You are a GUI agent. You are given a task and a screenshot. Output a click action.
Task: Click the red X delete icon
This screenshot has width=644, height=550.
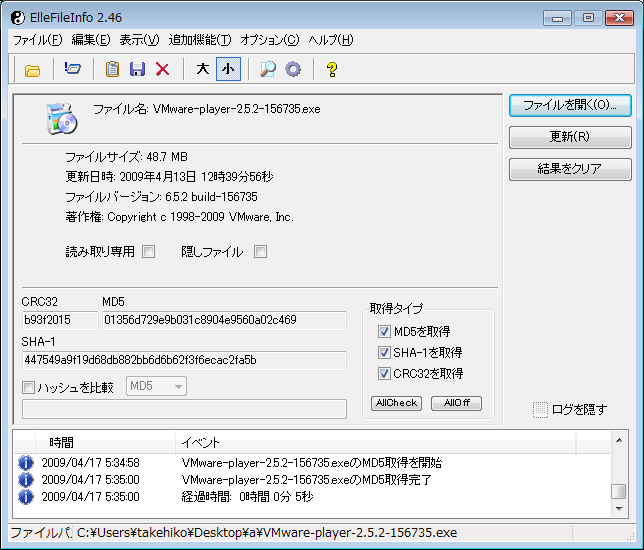[163, 69]
